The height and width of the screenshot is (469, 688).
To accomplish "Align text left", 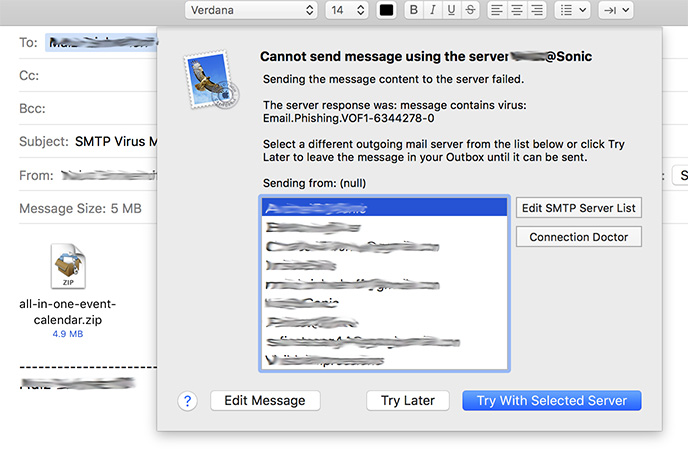I will click(x=497, y=10).
